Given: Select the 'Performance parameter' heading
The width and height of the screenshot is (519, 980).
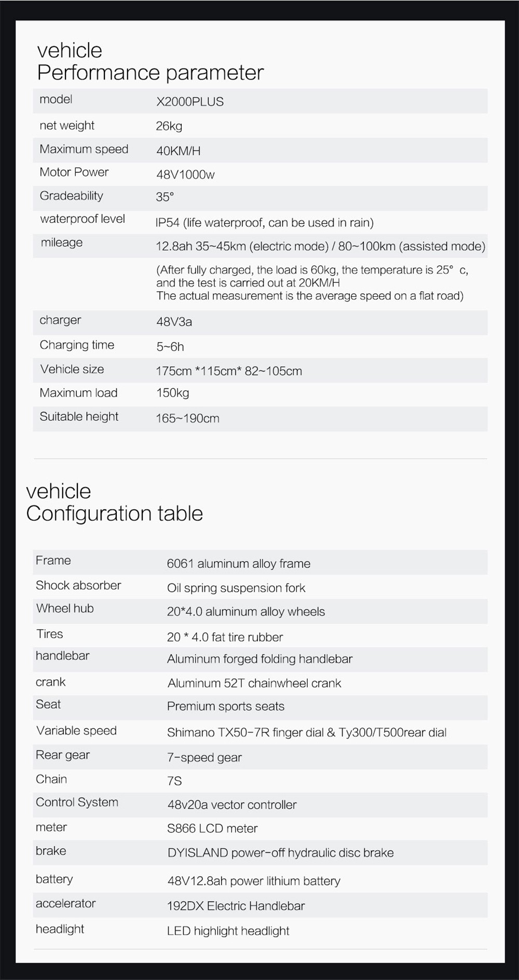Looking at the screenshot, I should (x=150, y=73).
